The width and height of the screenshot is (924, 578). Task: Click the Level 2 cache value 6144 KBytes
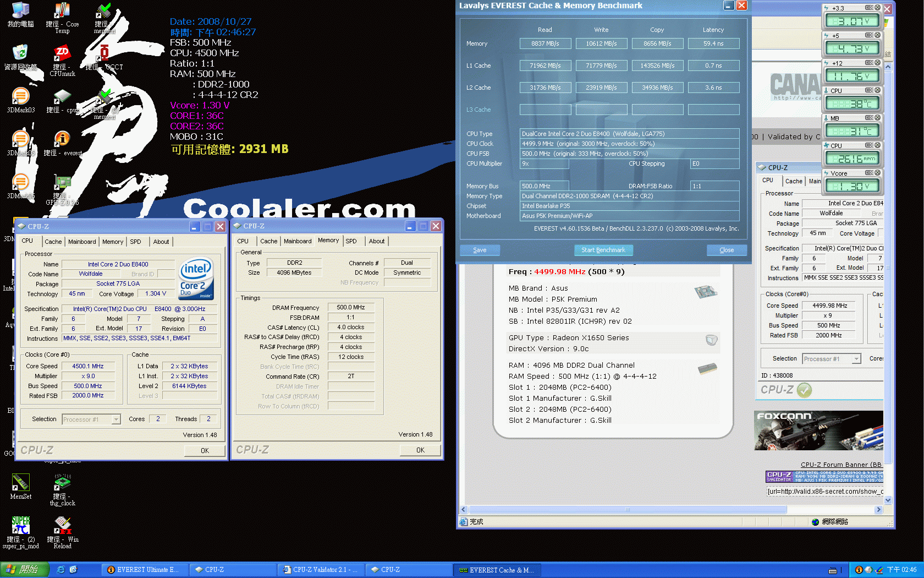click(189, 386)
